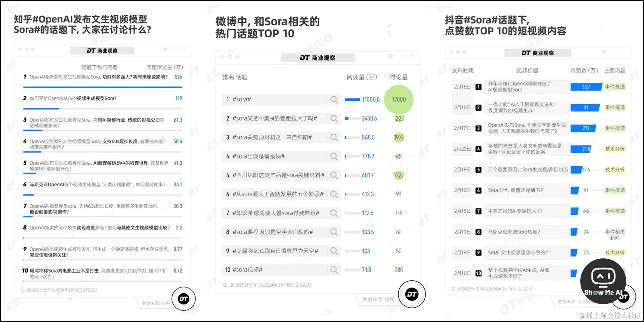The image size is (644, 322).
Task: Click the 119 view count value
Action: click(178, 99)
